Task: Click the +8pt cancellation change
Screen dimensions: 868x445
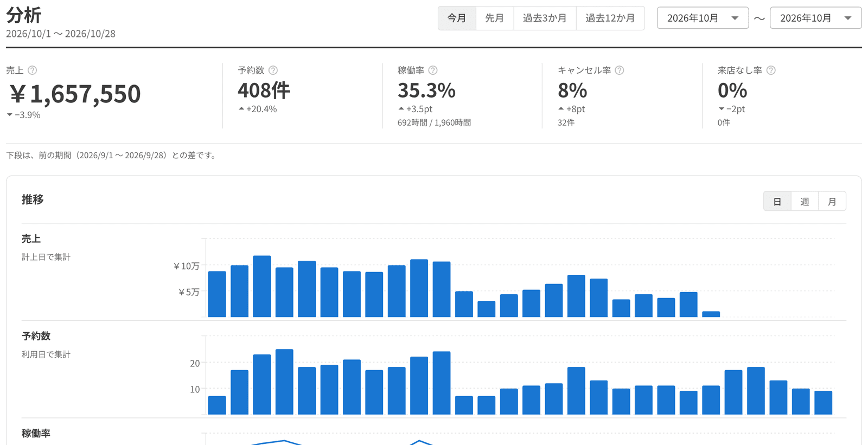Action: coord(571,109)
